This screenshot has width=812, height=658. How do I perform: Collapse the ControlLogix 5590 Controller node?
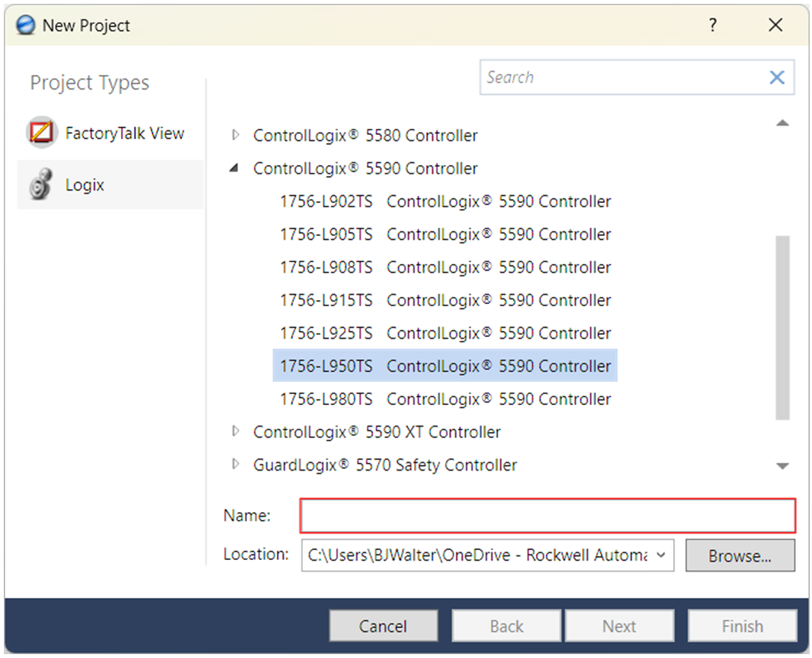click(x=234, y=167)
